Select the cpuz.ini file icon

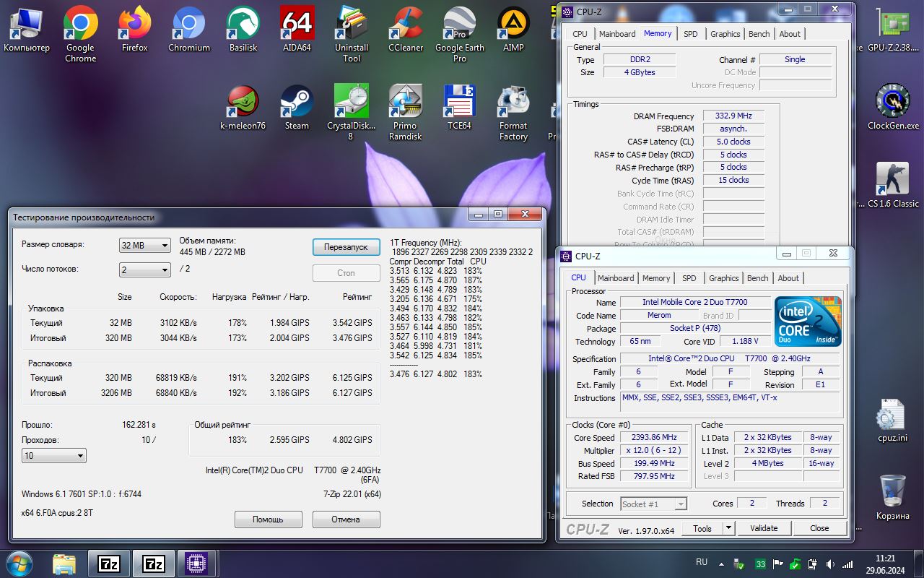pos(892,420)
